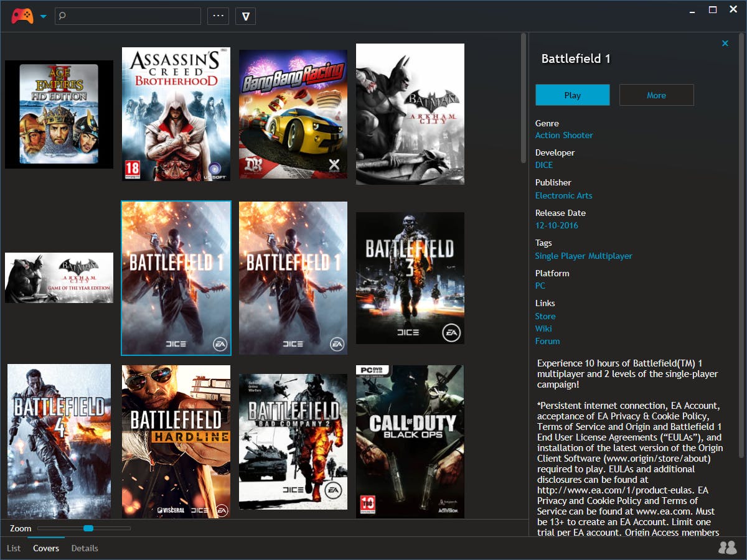Select the Battlefield 3 cover

click(x=410, y=278)
